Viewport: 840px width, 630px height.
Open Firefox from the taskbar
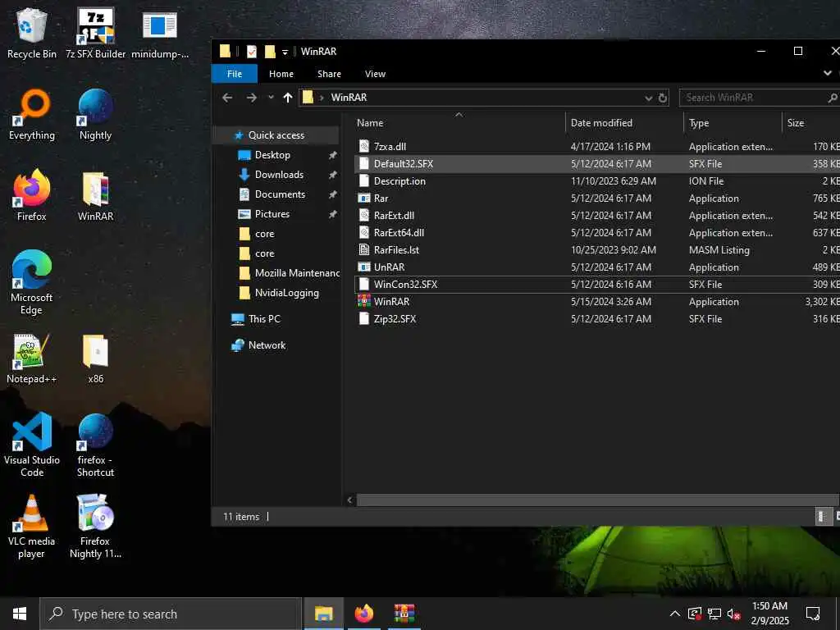tap(363, 614)
